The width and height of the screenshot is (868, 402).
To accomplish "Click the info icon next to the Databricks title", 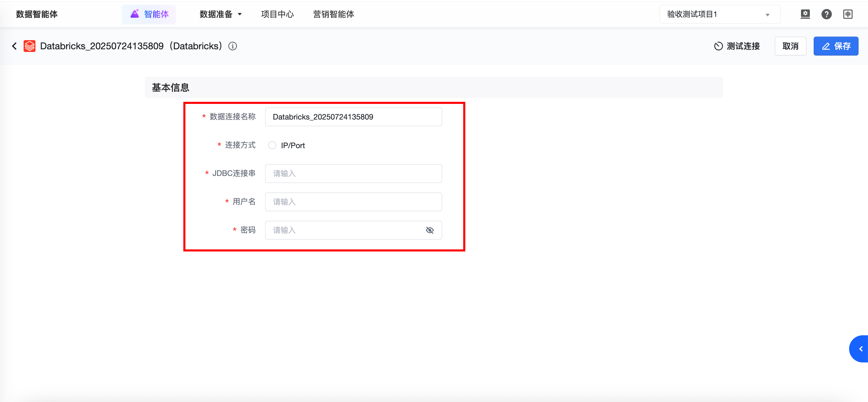I will (x=233, y=46).
